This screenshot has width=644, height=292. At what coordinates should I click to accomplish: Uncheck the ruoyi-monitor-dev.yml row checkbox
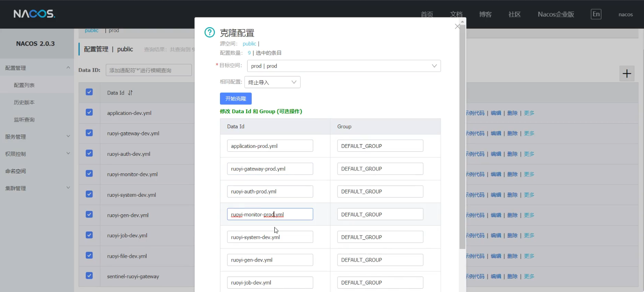(x=89, y=173)
